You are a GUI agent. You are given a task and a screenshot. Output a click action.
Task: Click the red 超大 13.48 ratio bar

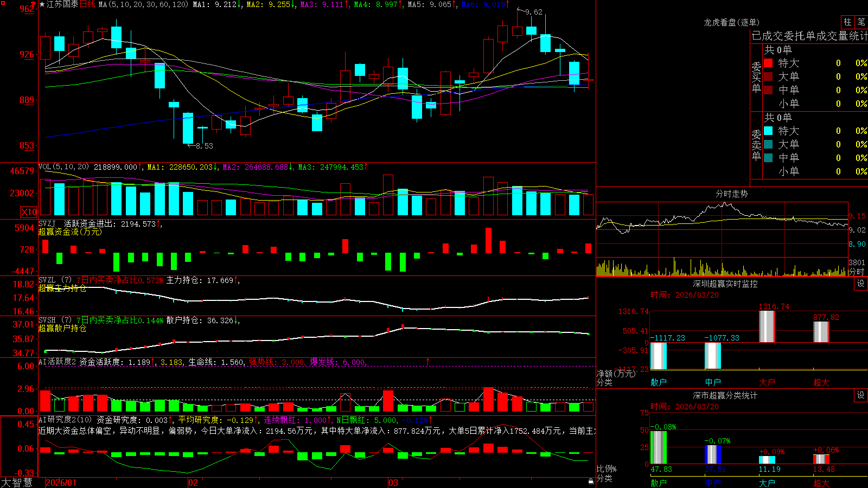pos(821,459)
